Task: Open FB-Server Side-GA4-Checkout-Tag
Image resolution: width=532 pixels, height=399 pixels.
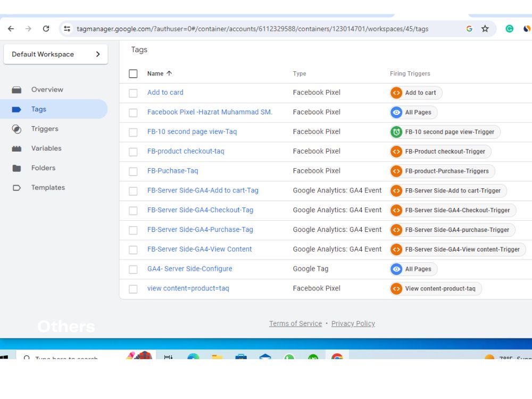Action: pos(200,210)
